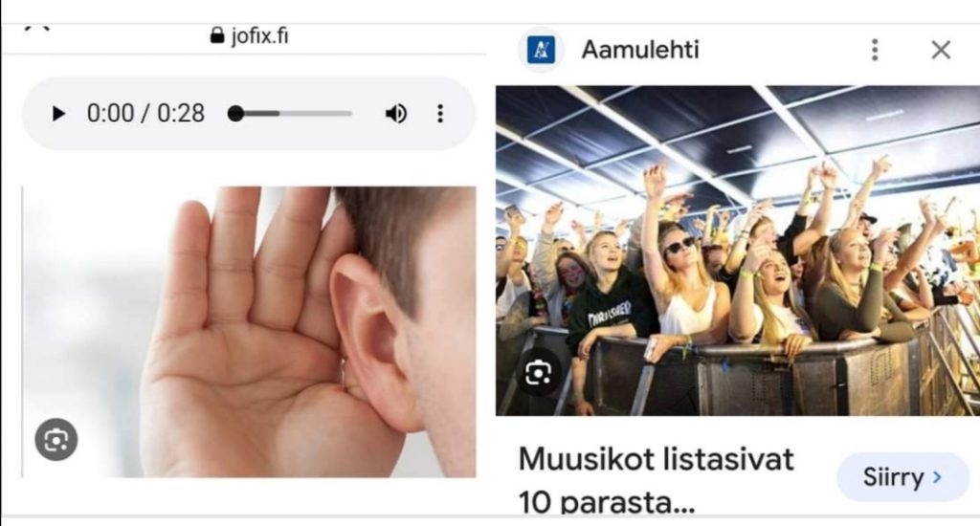Viewport: 980px width, 526px height.
Task: Open Google Lens on the concert photo
Action: 538,373
